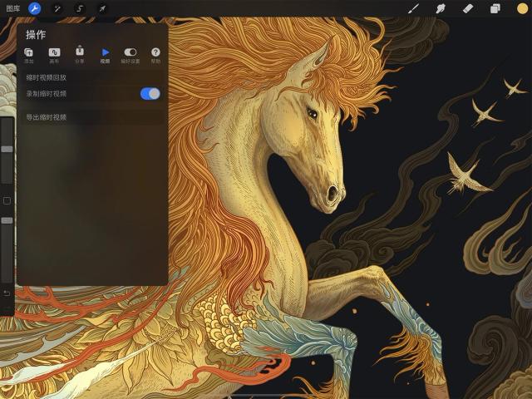Open the Layers panel
The width and height of the screenshot is (532, 399).
click(495, 8)
